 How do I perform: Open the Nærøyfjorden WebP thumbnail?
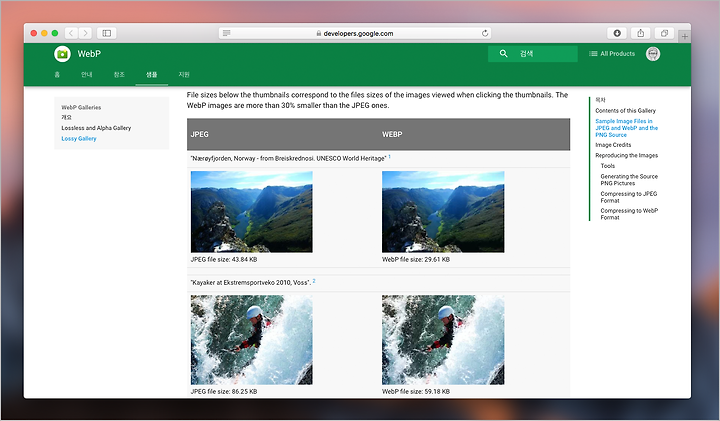[x=443, y=212]
